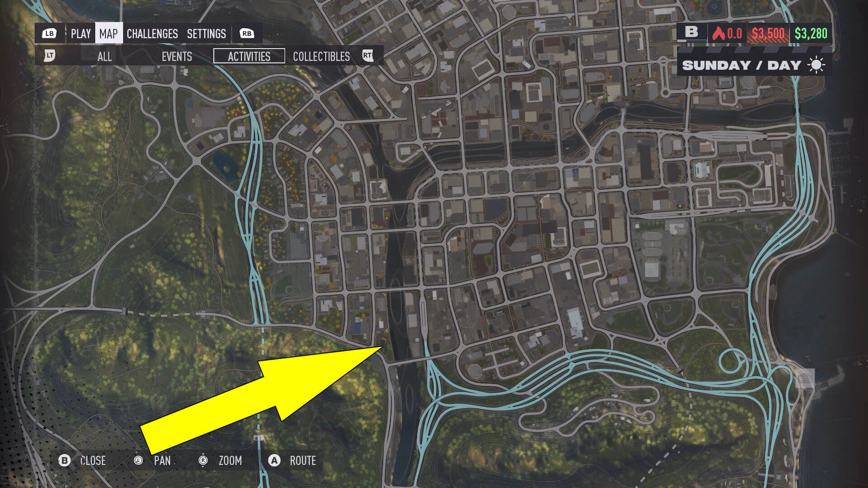This screenshot has width=868, height=488.
Task: Select the MAP tab
Action: click(x=108, y=33)
